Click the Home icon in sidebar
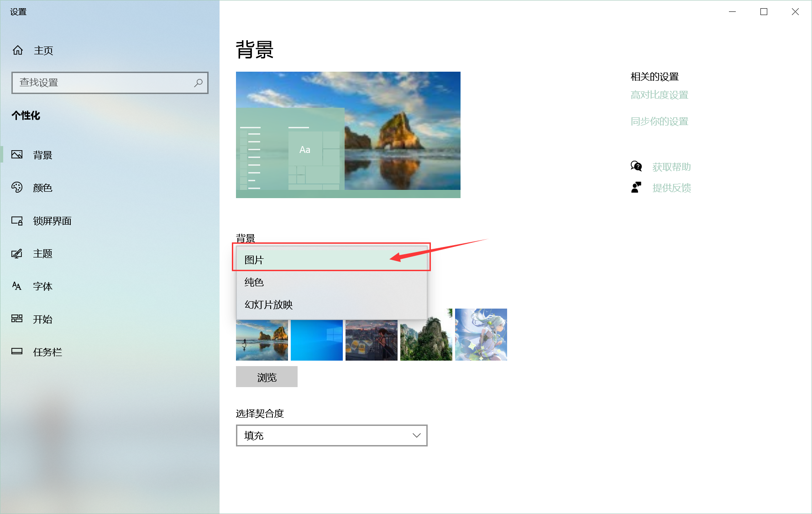 click(18, 50)
